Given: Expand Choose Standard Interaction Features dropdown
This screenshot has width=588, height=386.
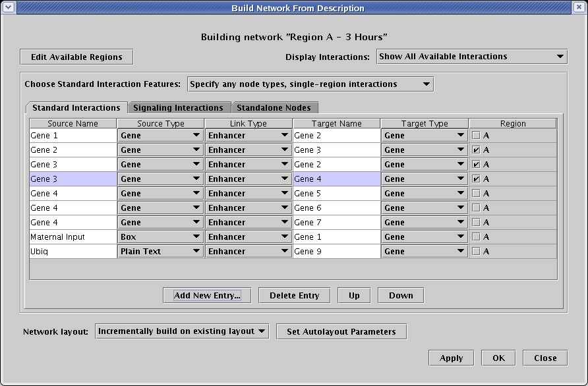Looking at the screenshot, I should [x=310, y=84].
